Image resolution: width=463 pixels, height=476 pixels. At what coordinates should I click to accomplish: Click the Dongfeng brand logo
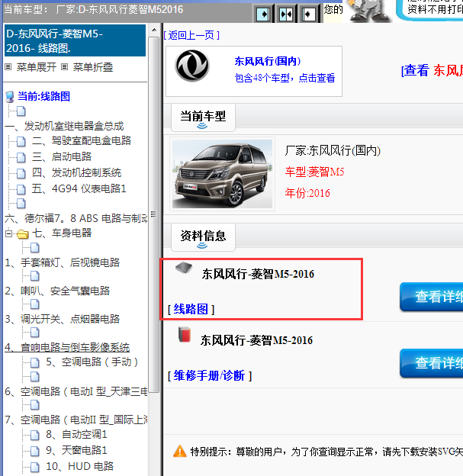[x=192, y=66]
